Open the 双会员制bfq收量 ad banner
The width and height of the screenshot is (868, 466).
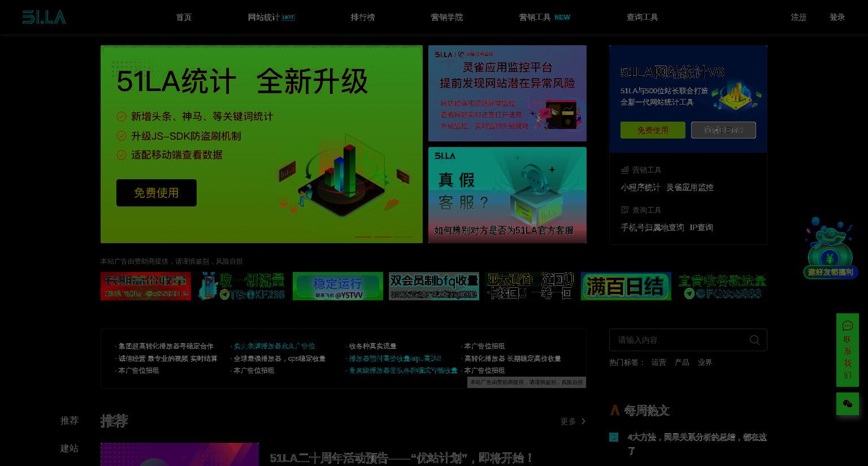click(434, 286)
